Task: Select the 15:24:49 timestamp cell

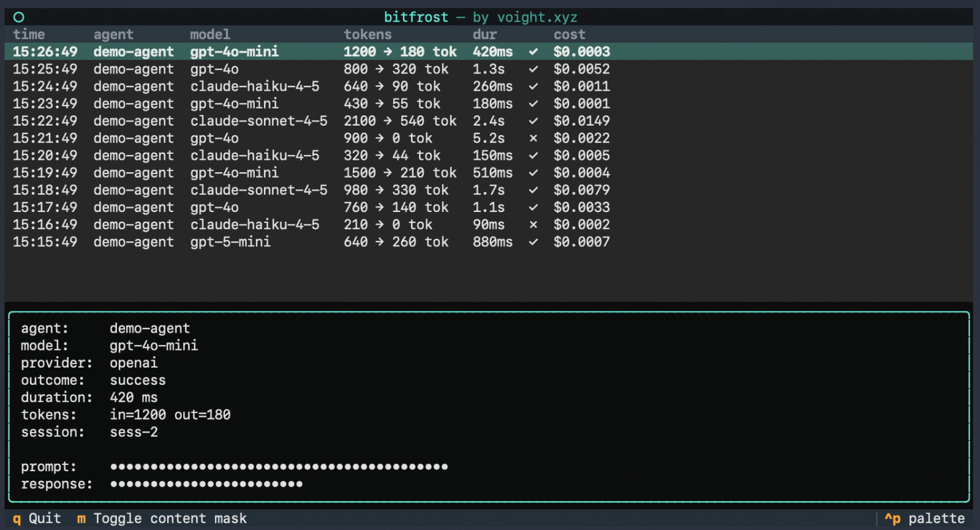Action: point(45,86)
